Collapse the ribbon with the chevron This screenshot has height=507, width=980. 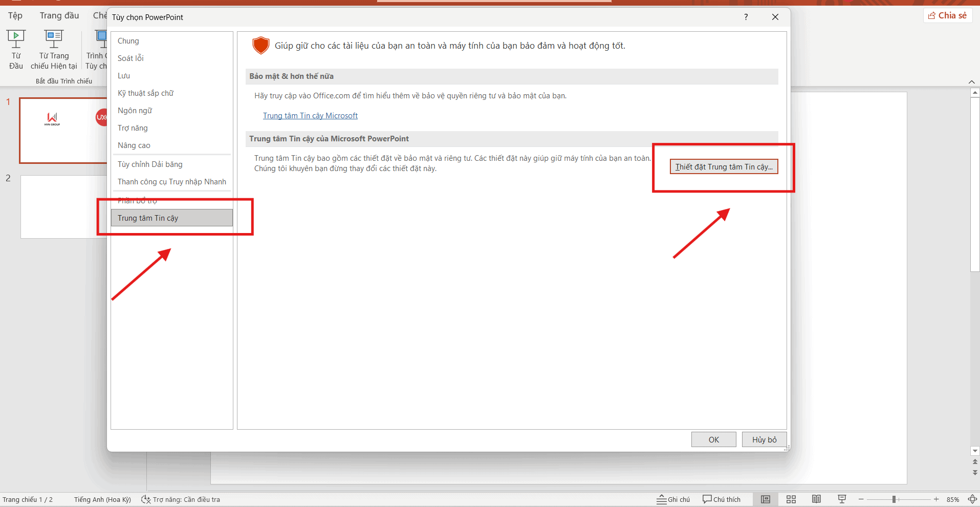coord(972,82)
